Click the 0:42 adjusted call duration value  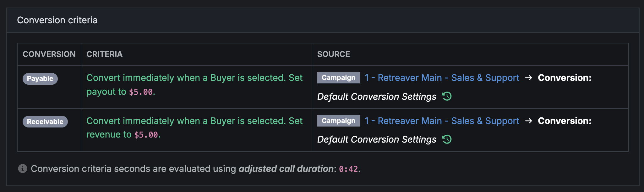tap(348, 169)
